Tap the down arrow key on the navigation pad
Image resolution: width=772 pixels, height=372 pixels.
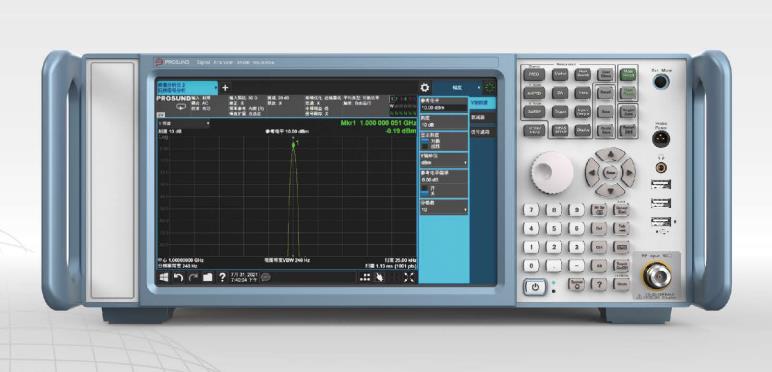(x=611, y=190)
